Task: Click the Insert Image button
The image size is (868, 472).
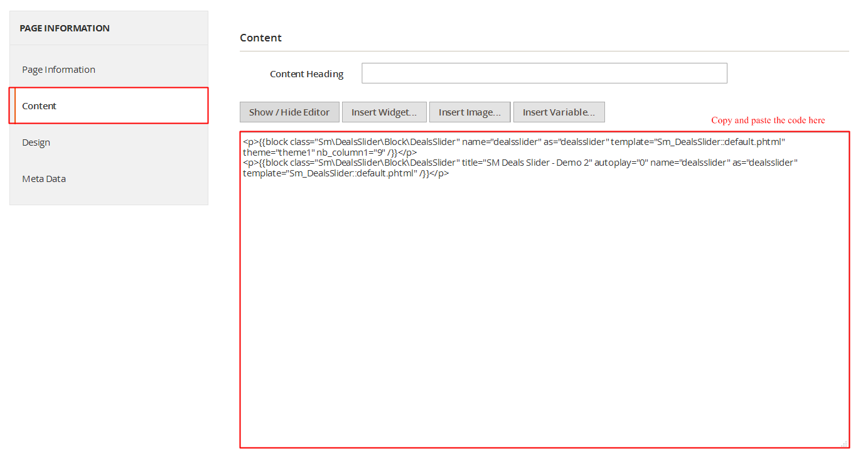Action: (x=469, y=112)
